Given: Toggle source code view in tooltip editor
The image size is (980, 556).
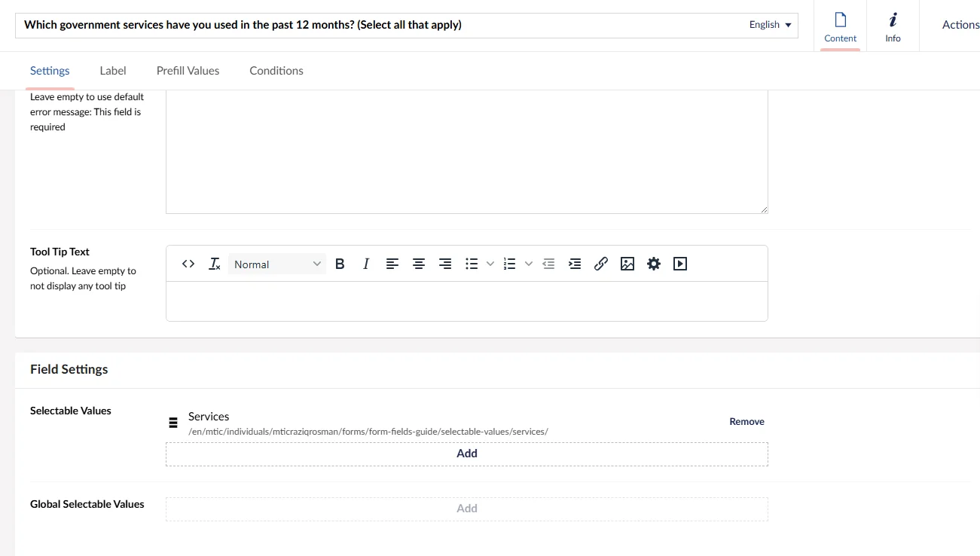Looking at the screenshot, I should click(x=188, y=264).
